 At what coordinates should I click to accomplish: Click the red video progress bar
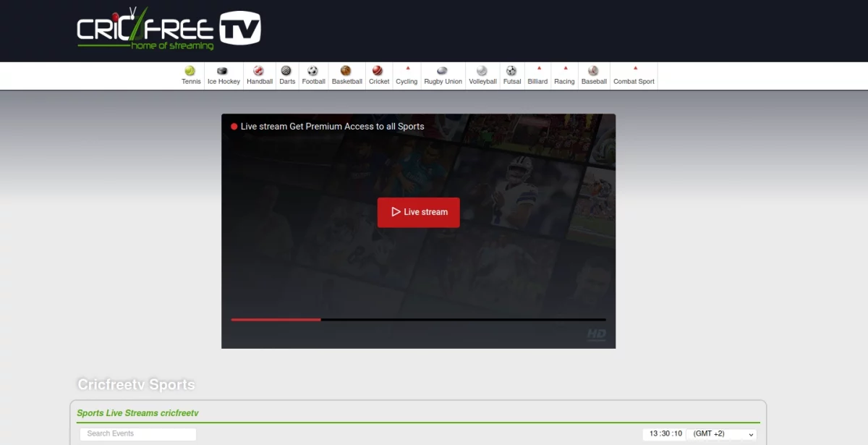click(x=276, y=319)
